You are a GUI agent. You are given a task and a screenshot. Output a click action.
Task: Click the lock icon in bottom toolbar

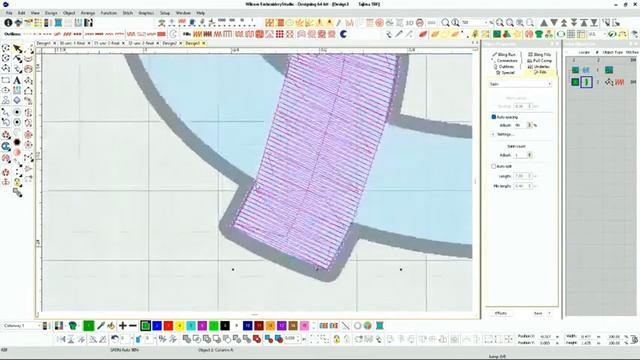point(336,339)
